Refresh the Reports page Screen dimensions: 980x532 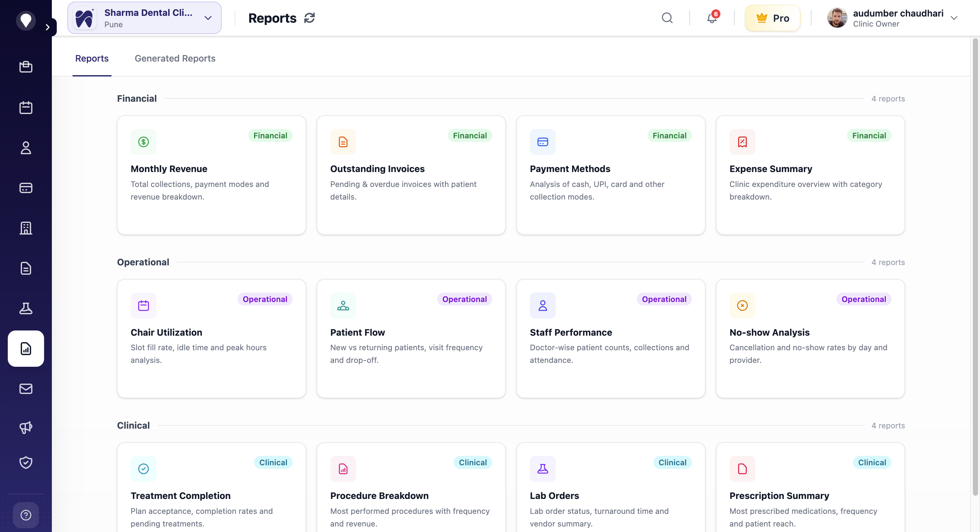click(x=309, y=18)
